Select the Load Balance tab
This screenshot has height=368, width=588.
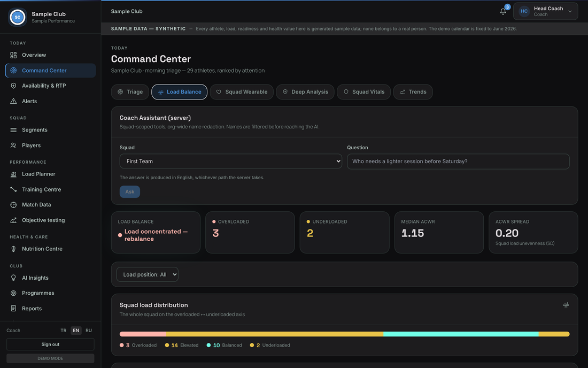click(x=179, y=92)
